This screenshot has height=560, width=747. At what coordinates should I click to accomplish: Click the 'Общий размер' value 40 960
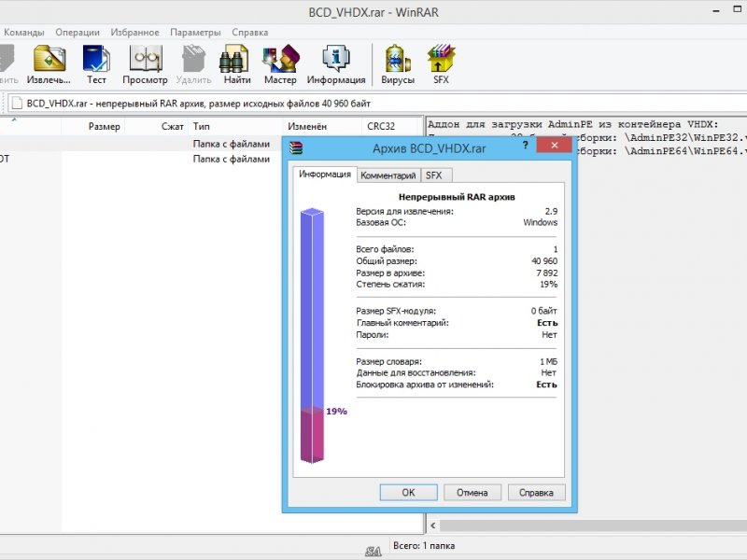[544, 261]
